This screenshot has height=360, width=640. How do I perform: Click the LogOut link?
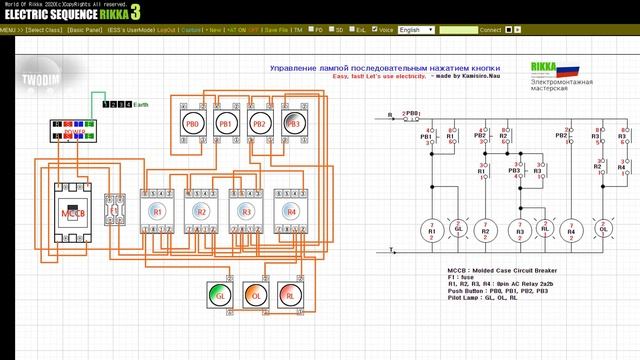166,30
